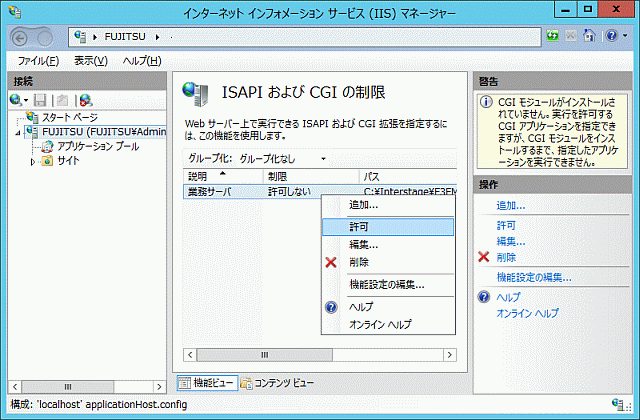Click the Save floppy disk icon in connections pane
Screen dimensions: 640x420
click(x=40, y=100)
